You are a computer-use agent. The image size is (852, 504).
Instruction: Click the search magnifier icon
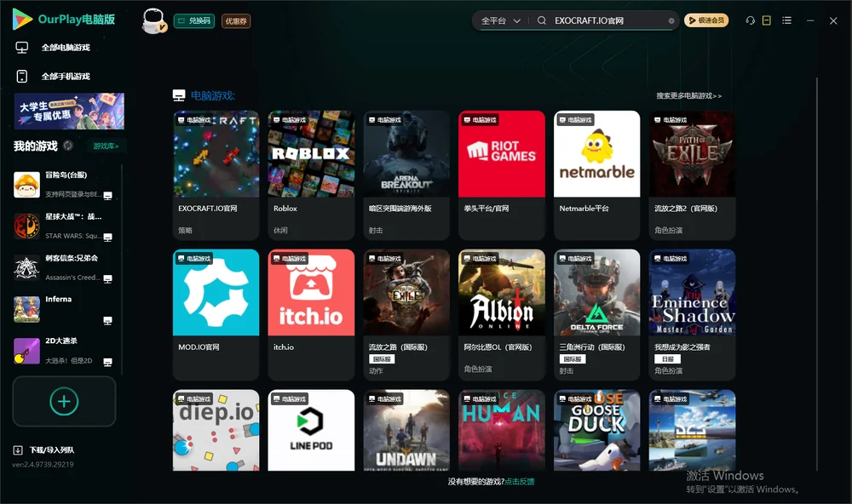(x=542, y=20)
